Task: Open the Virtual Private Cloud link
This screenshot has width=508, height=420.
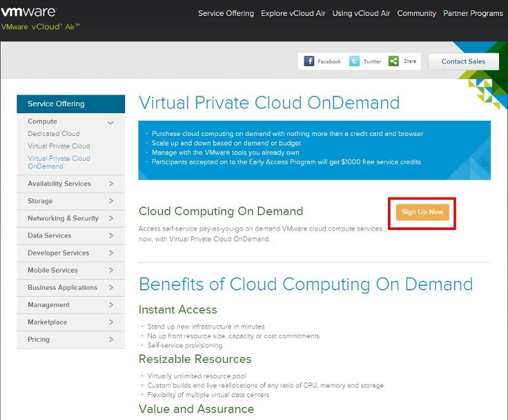Action: tap(58, 146)
